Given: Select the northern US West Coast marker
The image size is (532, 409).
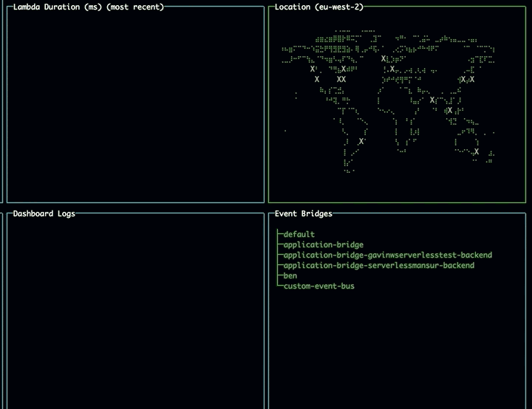Looking at the screenshot, I should tap(313, 69).
